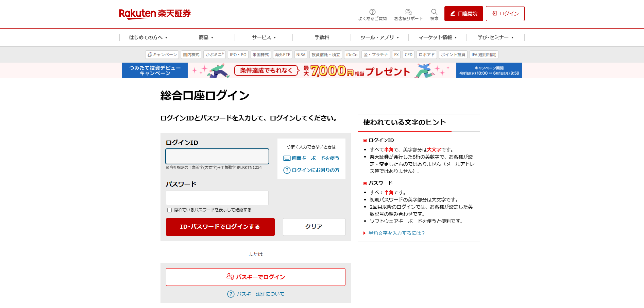Open the マーケット情報 menu
644x308 pixels.
[437, 37]
